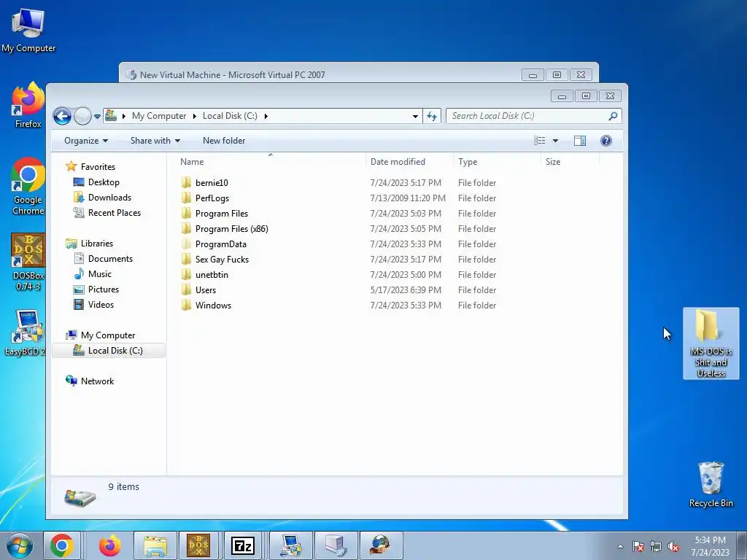Click My Computer breadcrumb in address bar
This screenshot has width=747, height=560.
click(x=158, y=116)
